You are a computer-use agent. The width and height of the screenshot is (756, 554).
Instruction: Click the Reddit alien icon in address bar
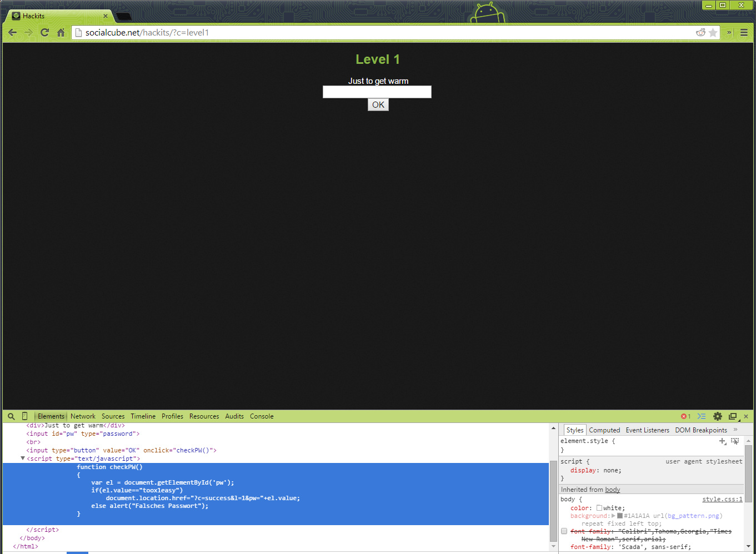700,33
